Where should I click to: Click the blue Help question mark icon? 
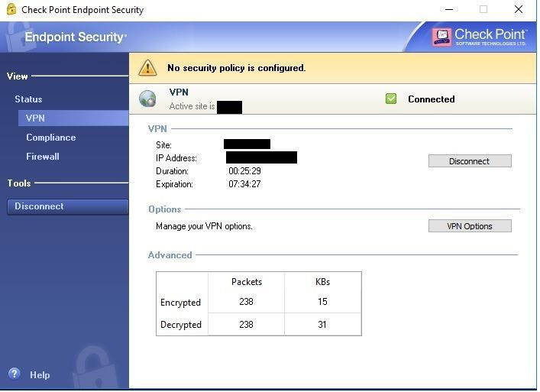(x=14, y=374)
